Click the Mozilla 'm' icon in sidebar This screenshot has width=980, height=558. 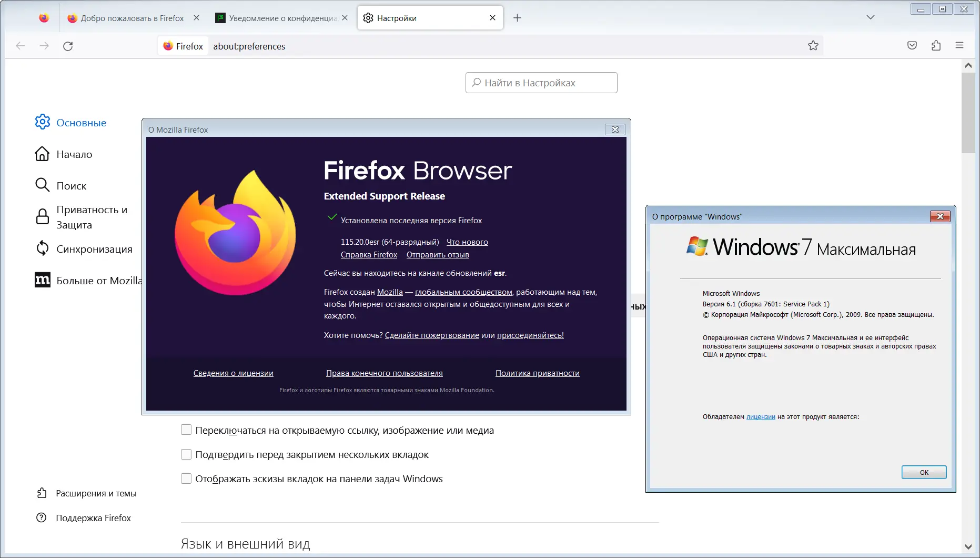[43, 280]
